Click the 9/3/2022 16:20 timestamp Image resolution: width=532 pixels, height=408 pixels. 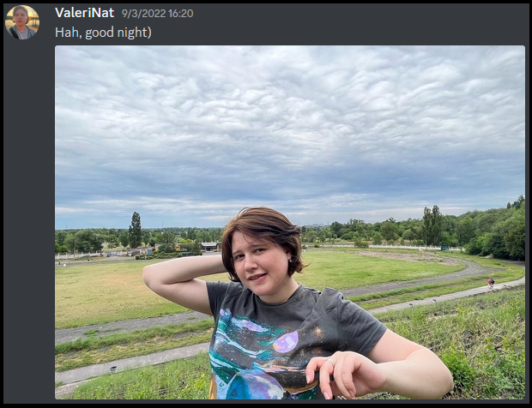click(x=157, y=13)
